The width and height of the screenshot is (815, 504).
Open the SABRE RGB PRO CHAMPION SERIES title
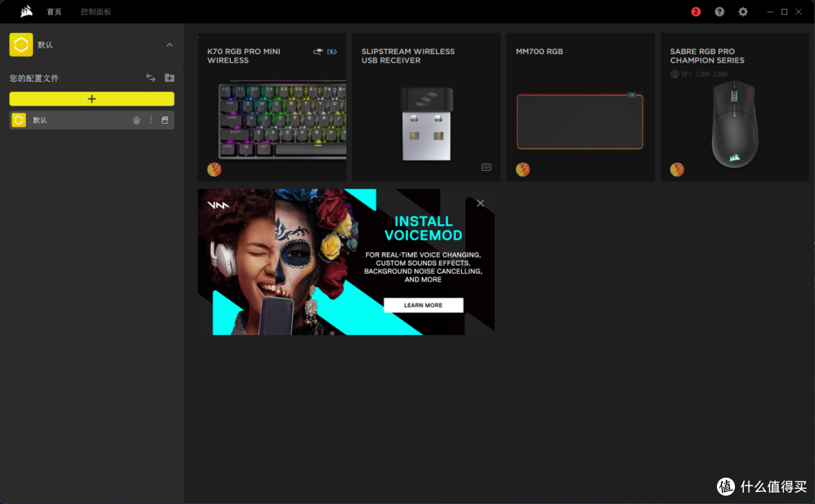[x=707, y=56]
